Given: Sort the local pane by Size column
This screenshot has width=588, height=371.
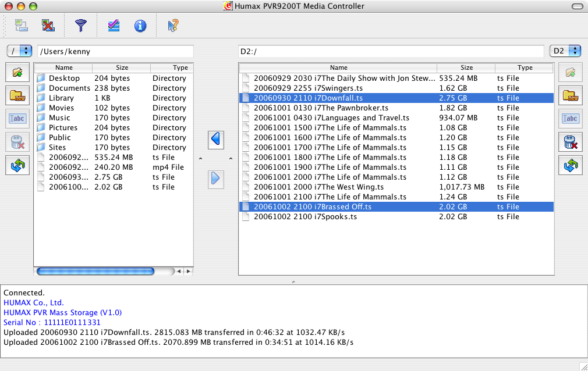Looking at the screenshot, I should tap(122, 68).
